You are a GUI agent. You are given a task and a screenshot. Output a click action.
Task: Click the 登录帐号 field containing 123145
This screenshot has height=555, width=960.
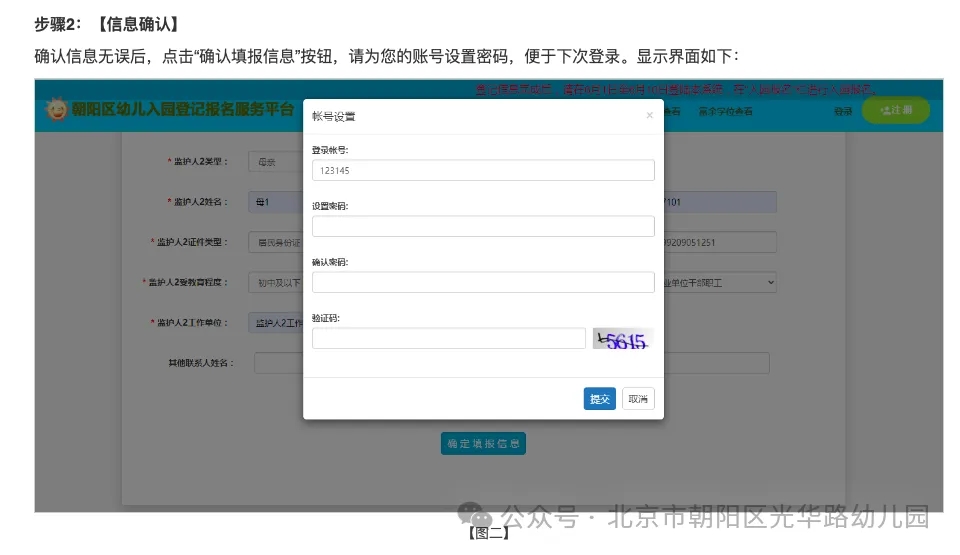coord(483,170)
